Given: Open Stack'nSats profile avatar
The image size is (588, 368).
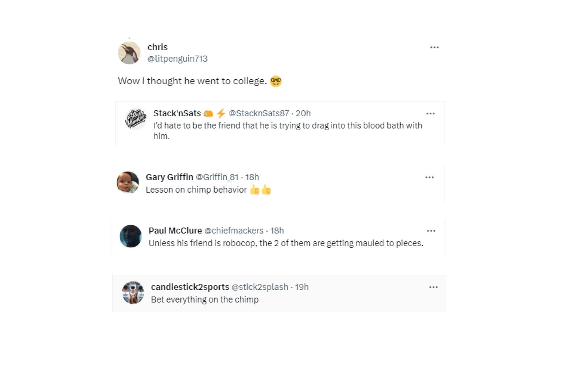Looking at the screenshot, I should pyautogui.click(x=136, y=119).
